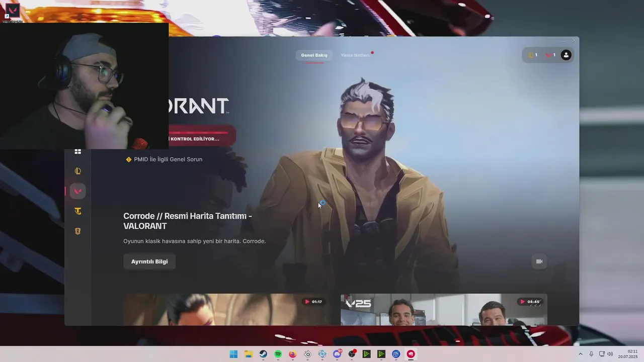Screen dimensions: 644x362
Task: Open the first green triangle taskbar app
Action: [x=367, y=354]
